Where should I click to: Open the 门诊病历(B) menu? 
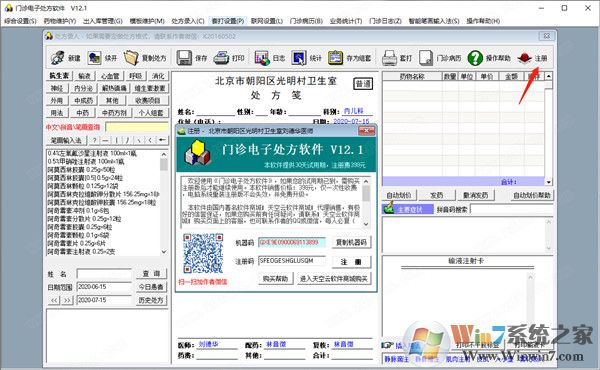[x=306, y=21]
